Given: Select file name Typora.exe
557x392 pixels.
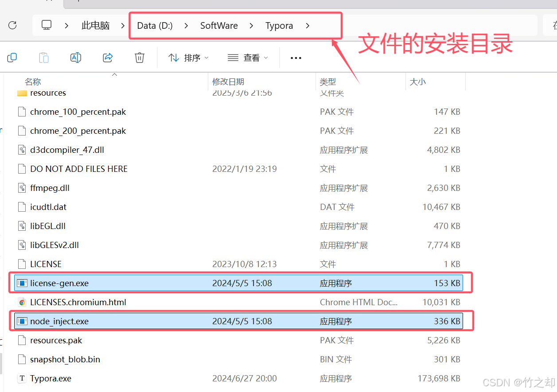Looking at the screenshot, I should click(x=51, y=379).
